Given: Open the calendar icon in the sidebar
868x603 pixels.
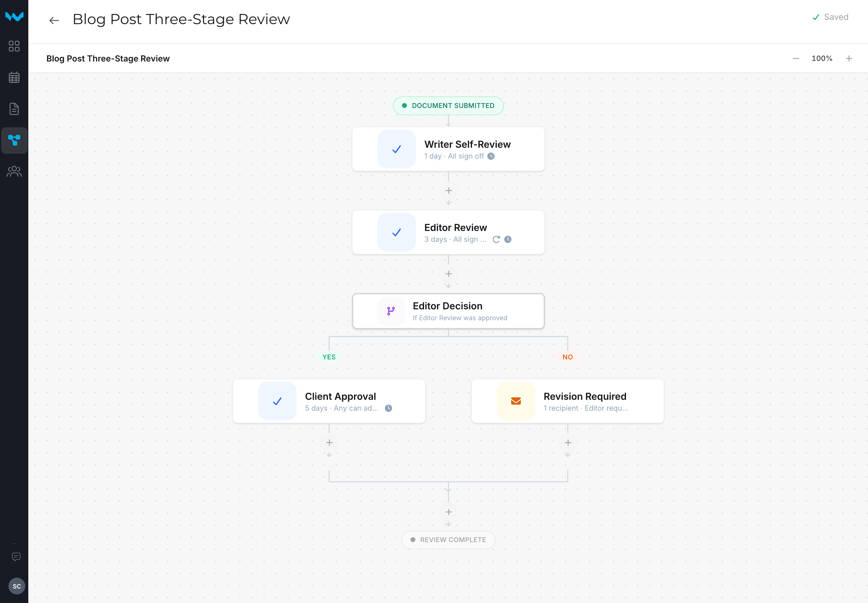Looking at the screenshot, I should pos(14,77).
